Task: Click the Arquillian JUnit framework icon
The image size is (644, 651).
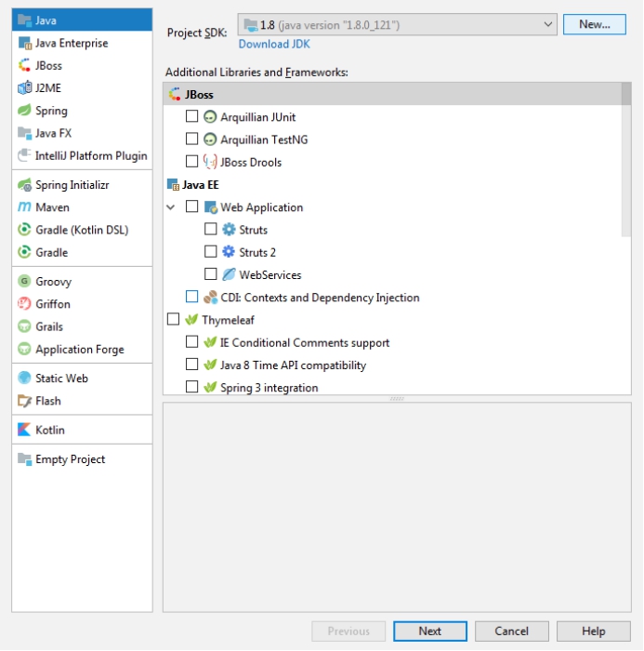Action: [210, 116]
